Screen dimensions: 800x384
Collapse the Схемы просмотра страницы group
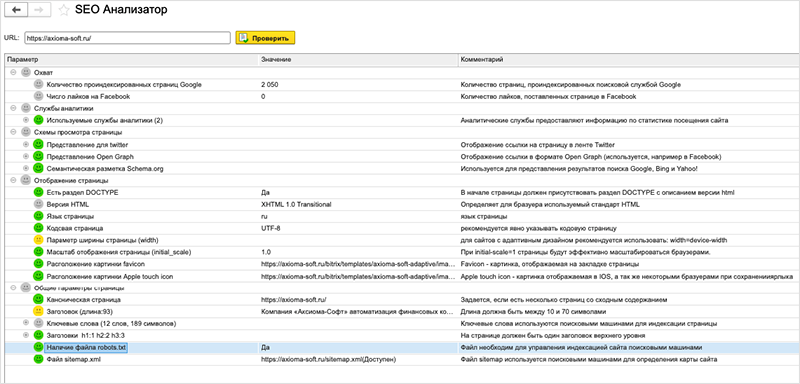pyautogui.click(x=13, y=132)
